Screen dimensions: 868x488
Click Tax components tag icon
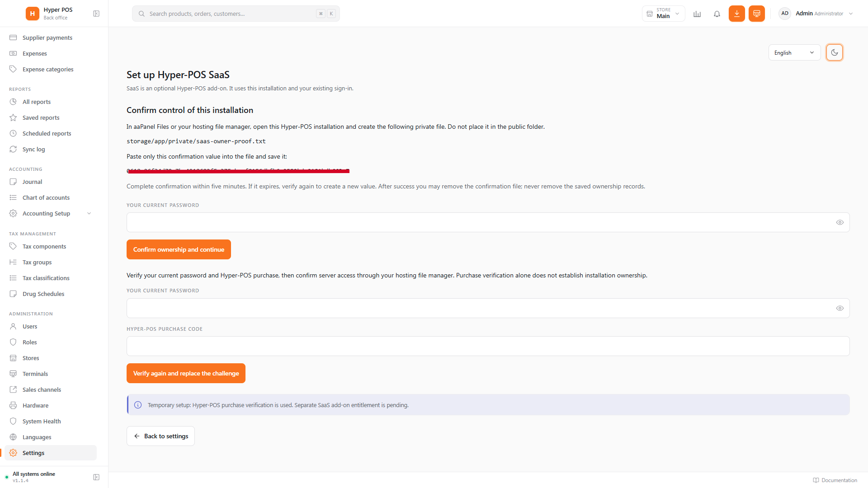13,246
